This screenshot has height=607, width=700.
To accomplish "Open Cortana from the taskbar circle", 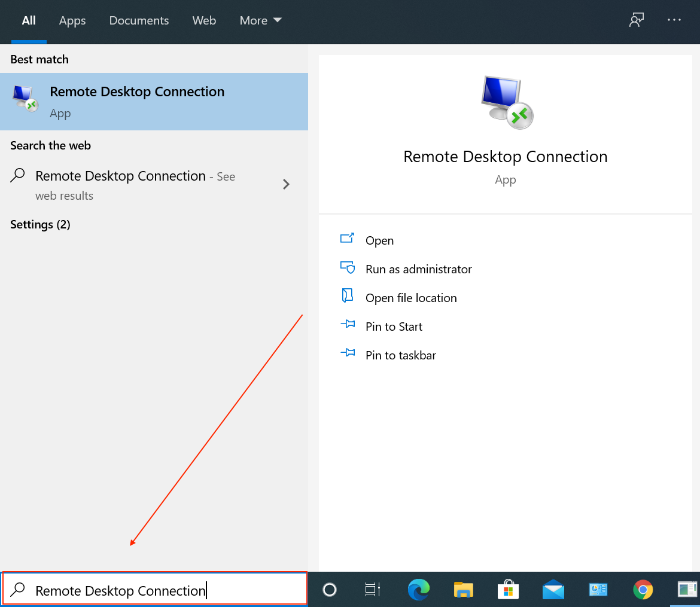I will (x=330, y=590).
